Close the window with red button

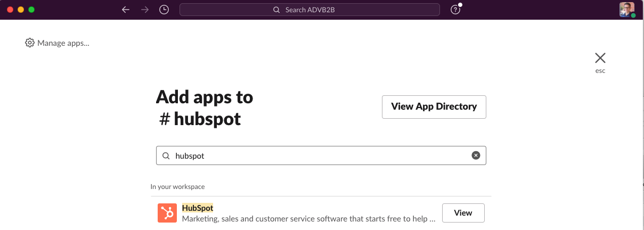tap(10, 10)
